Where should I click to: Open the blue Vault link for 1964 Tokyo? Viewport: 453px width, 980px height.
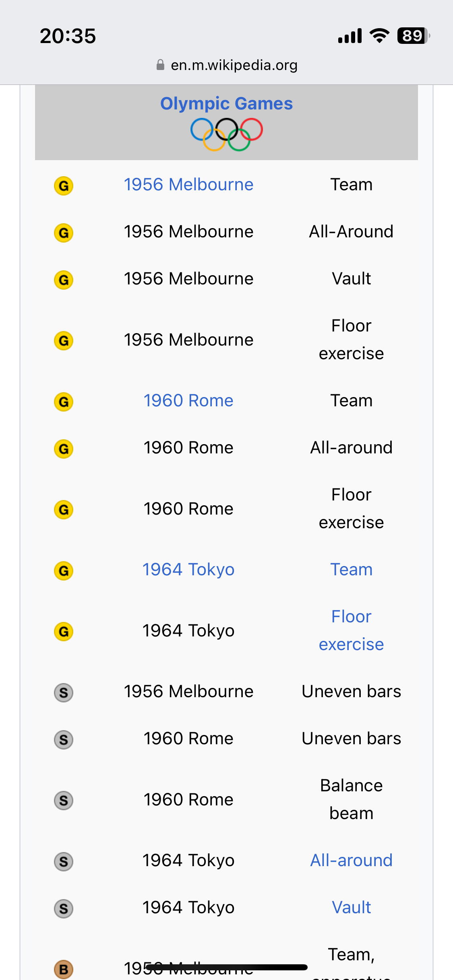[352, 908]
